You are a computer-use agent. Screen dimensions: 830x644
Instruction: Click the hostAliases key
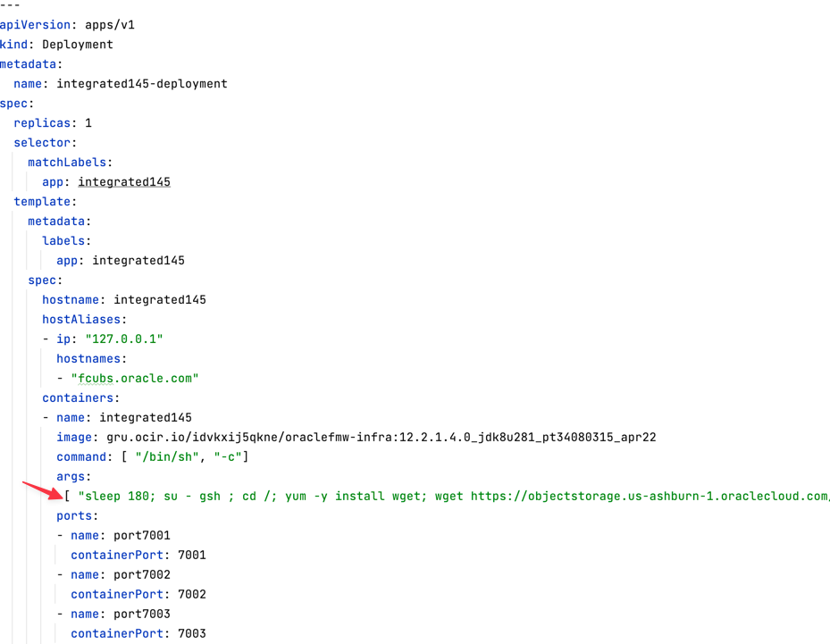(81, 319)
